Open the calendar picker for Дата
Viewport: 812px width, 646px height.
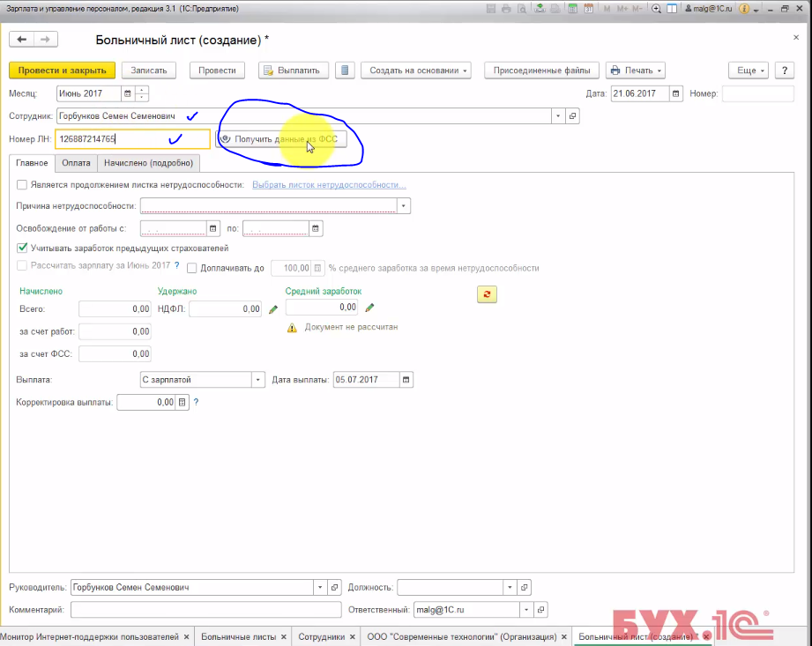676,93
